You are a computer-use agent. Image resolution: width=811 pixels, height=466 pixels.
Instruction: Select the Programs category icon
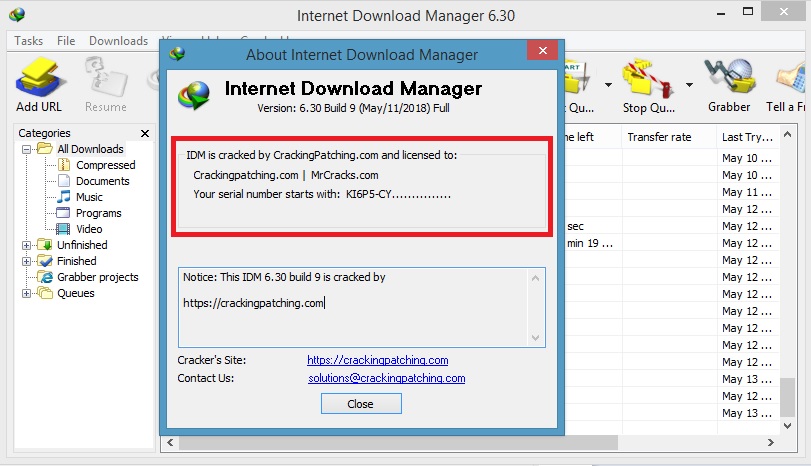(63, 213)
